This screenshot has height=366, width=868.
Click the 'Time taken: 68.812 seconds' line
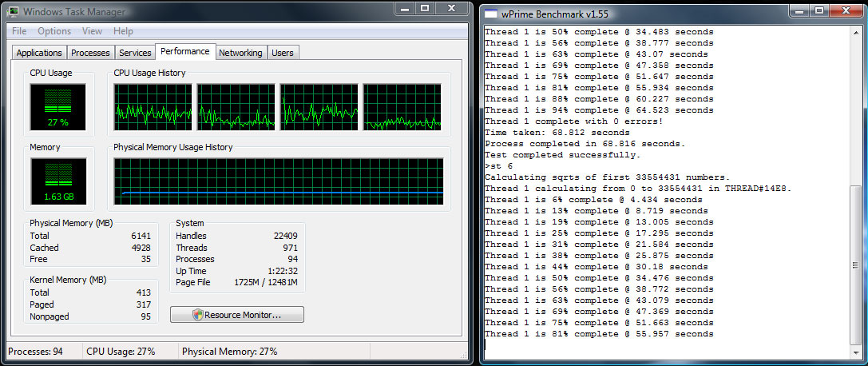[557, 133]
